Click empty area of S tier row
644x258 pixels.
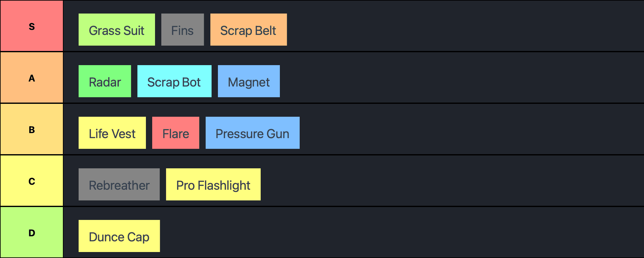[465, 26]
